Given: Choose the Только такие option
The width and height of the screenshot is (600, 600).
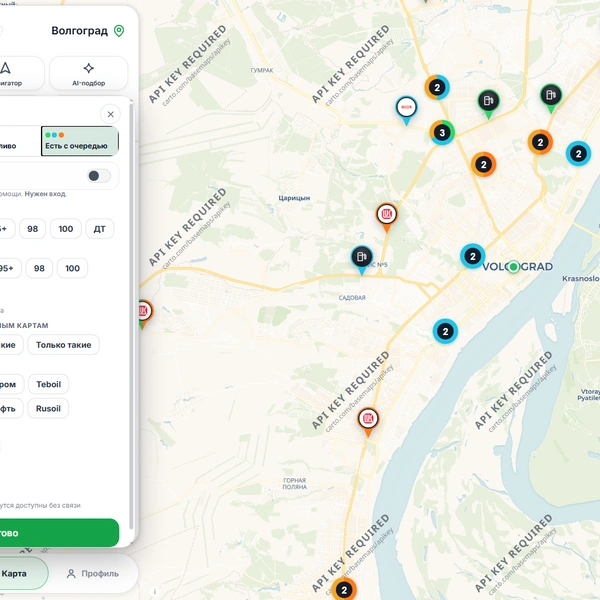Looking at the screenshot, I should [64, 345].
